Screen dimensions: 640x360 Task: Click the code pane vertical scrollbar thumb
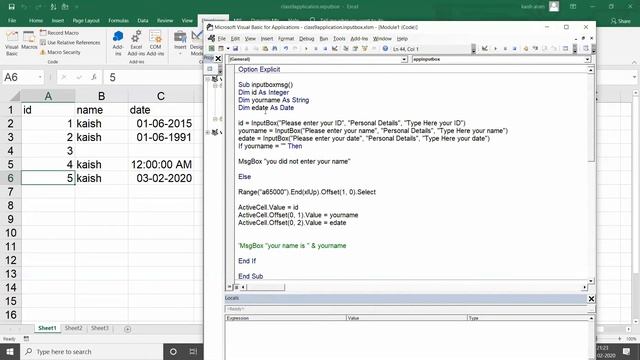coord(591,118)
